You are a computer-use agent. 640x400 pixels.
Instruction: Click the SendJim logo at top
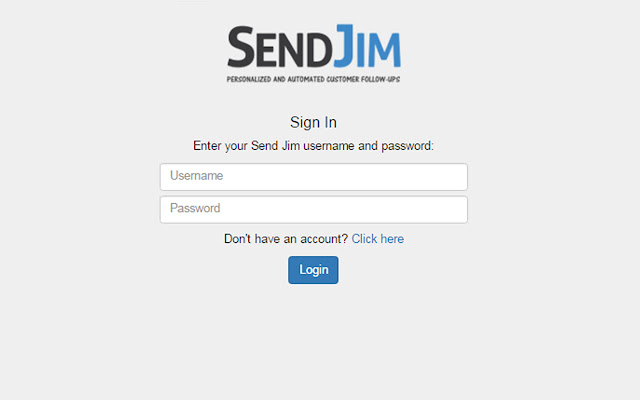pos(313,53)
